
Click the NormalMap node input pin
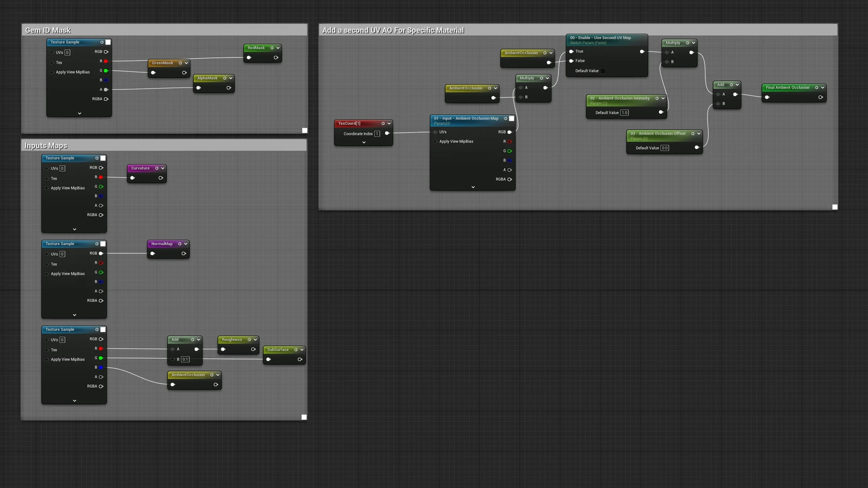point(153,253)
